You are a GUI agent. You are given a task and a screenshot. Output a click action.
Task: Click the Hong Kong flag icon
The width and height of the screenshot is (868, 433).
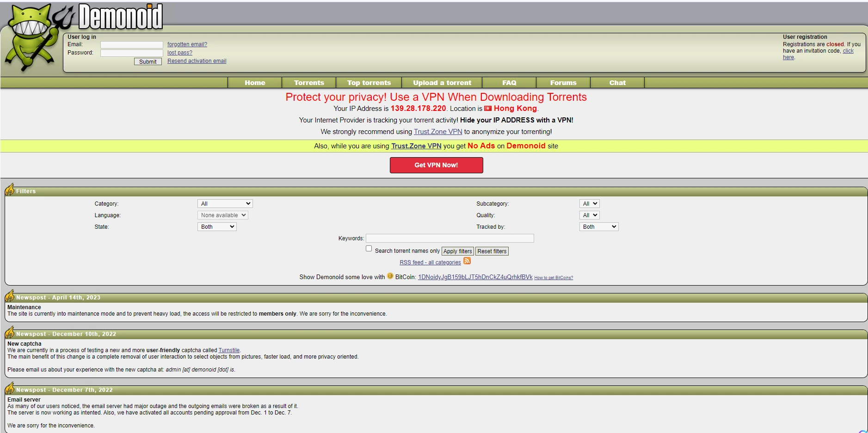coord(488,109)
